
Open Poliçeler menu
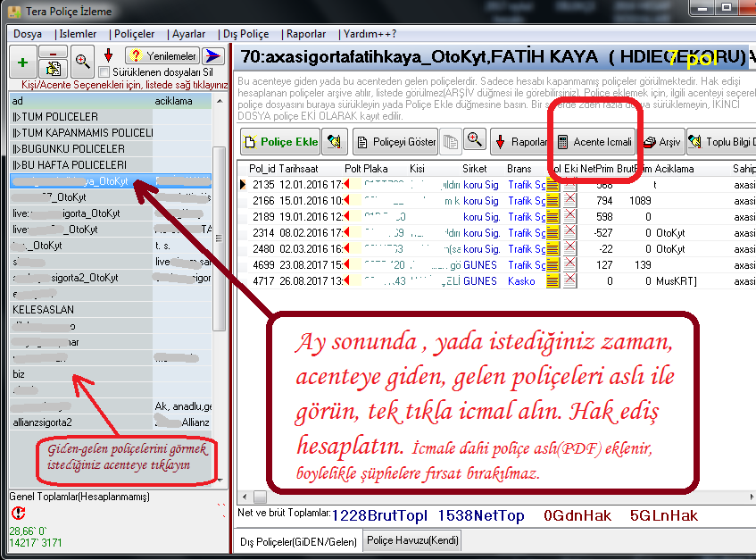(134, 34)
